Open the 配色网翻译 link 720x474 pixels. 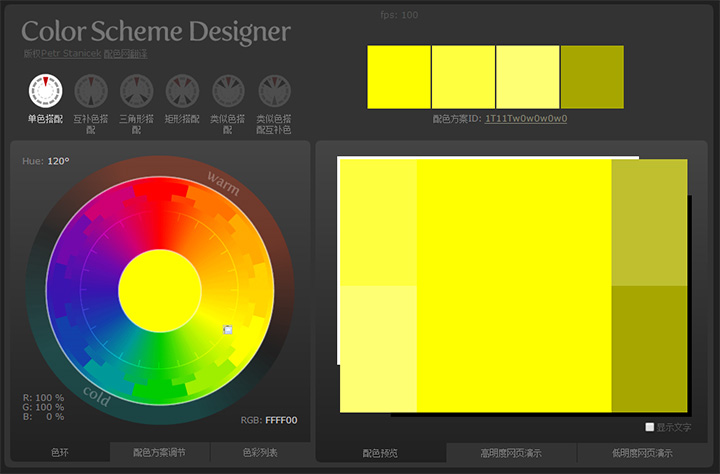tap(125, 54)
